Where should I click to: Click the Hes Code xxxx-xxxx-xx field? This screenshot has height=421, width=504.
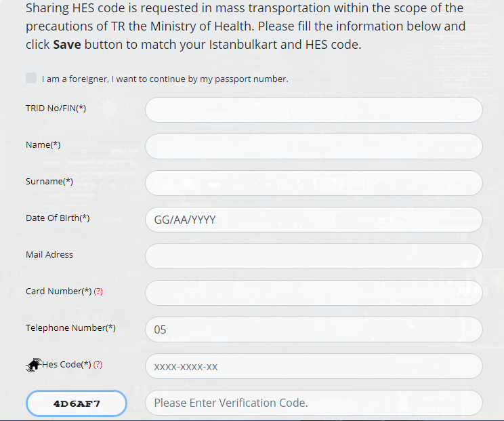(x=314, y=366)
